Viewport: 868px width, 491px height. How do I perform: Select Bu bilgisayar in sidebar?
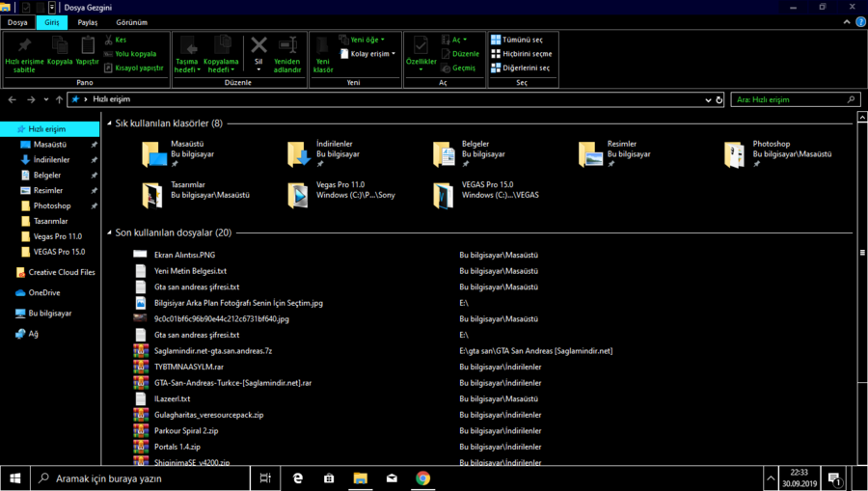[50, 314]
